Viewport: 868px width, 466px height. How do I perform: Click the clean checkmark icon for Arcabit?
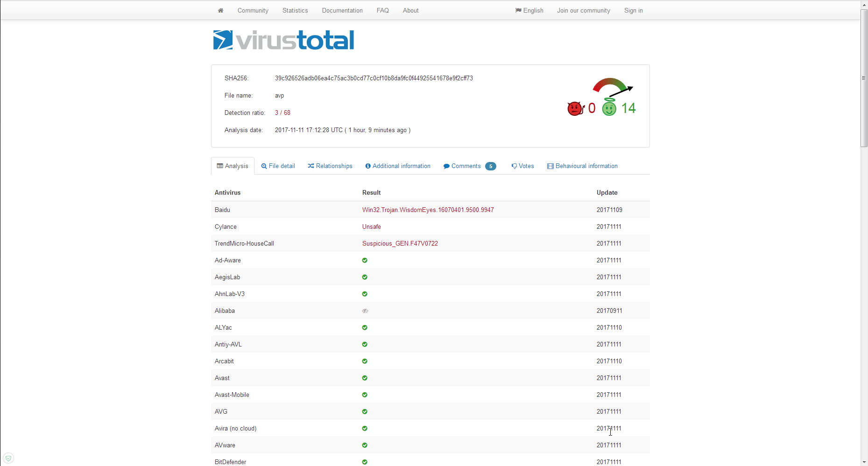tap(365, 361)
